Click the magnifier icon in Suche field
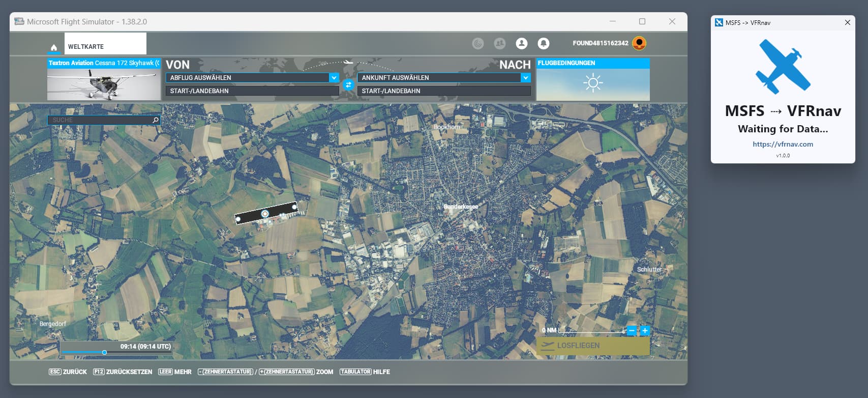 click(x=156, y=120)
